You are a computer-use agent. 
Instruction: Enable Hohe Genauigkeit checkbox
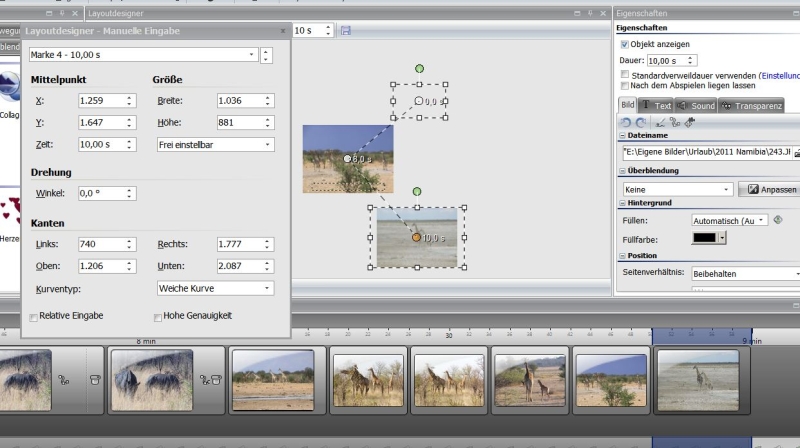pos(158,317)
